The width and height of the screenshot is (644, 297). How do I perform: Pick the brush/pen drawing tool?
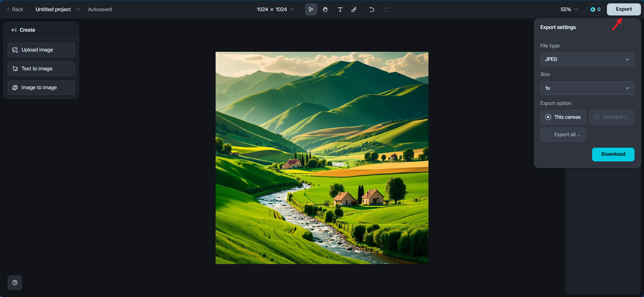354,10
